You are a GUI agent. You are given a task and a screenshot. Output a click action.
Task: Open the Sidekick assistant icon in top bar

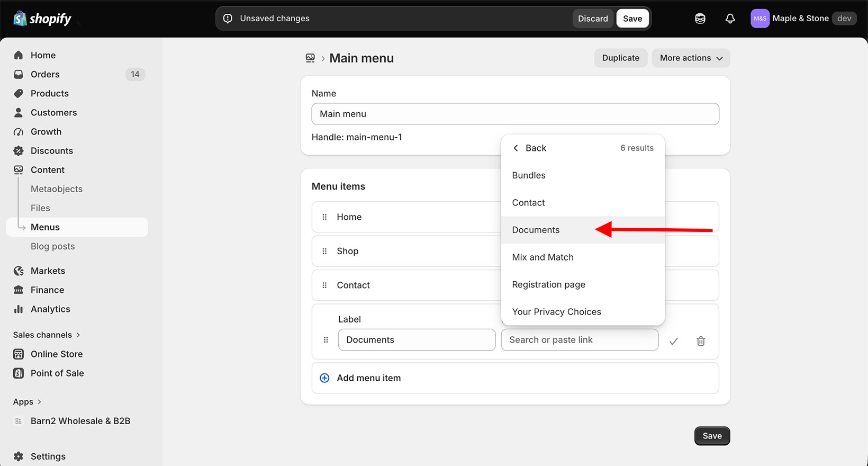click(700, 19)
